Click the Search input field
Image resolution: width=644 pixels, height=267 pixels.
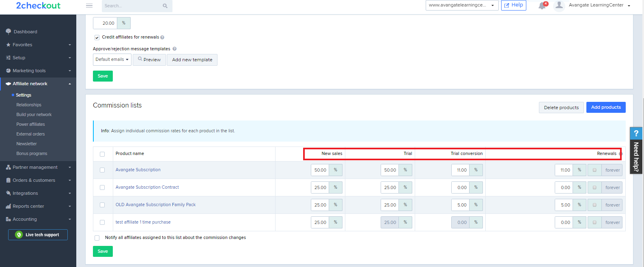coord(132,6)
